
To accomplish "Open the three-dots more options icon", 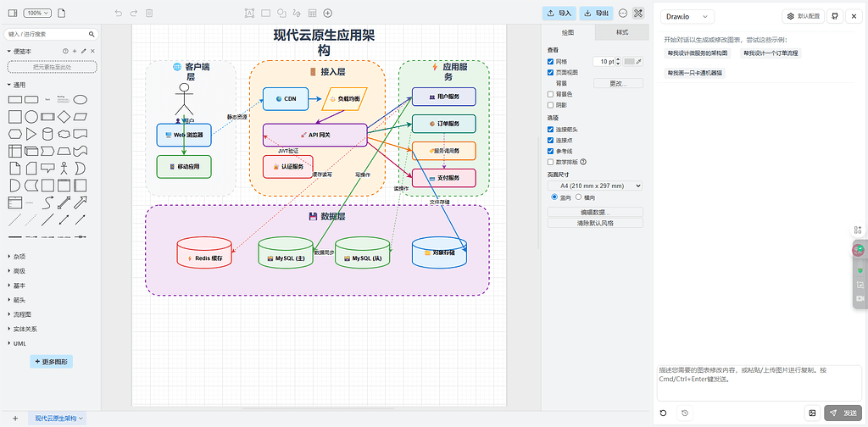I will 623,14.
